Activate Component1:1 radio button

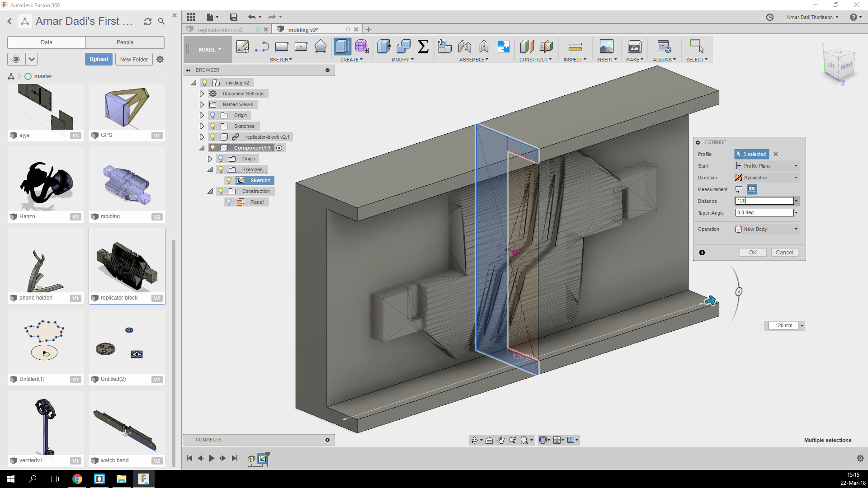coord(279,148)
